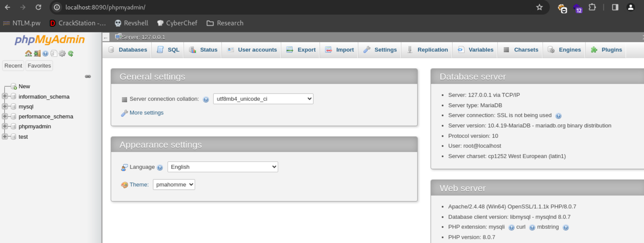Open the information_schema database
The width and height of the screenshot is (644, 243).
point(44,97)
